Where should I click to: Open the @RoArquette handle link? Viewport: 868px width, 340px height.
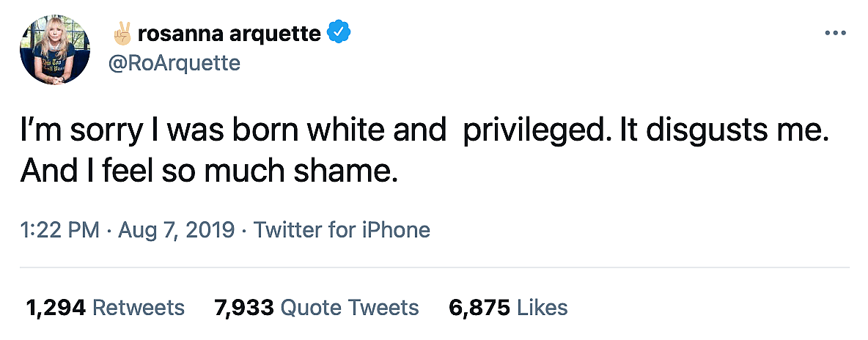pos(174,64)
